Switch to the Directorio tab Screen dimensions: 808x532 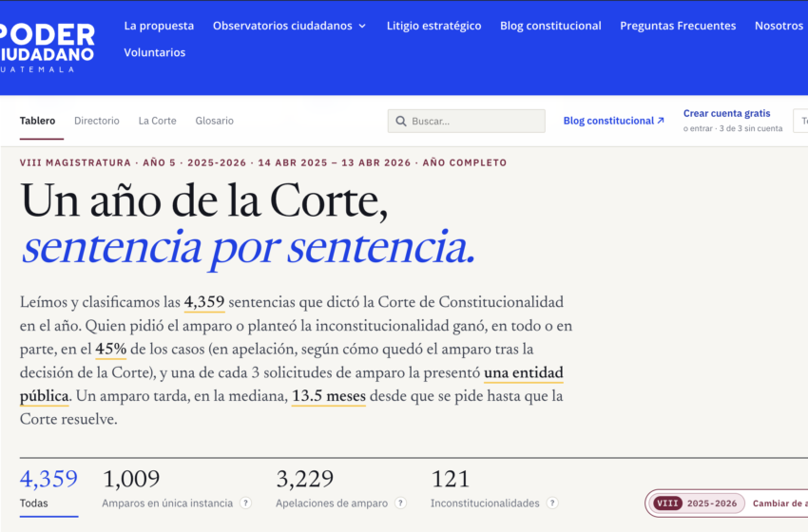pos(97,121)
